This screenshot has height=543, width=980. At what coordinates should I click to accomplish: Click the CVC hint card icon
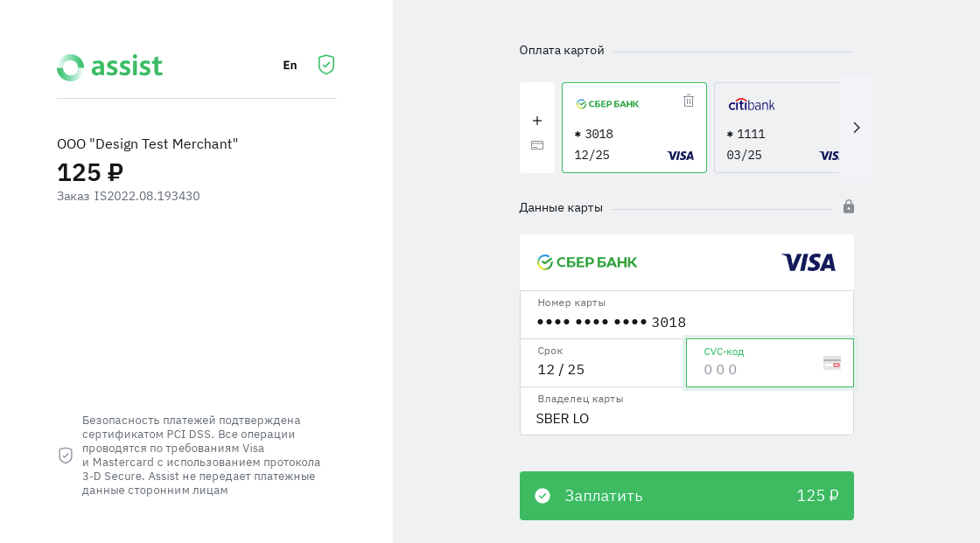[x=832, y=363]
